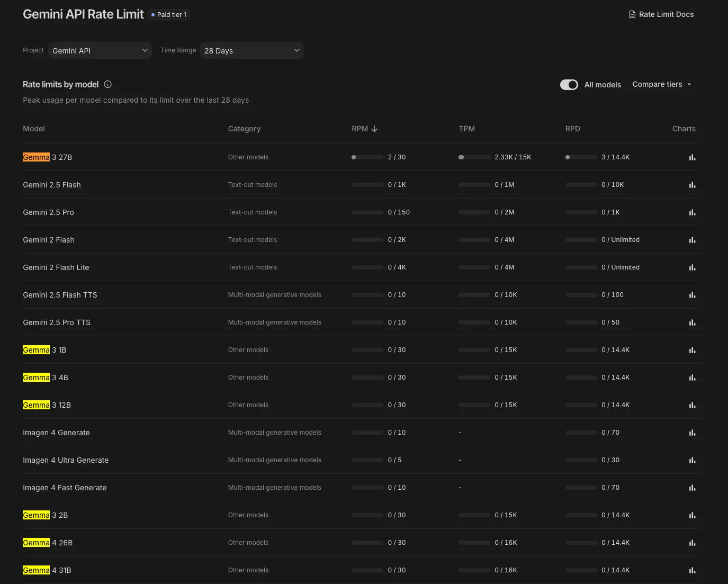728x584 pixels.
Task: Click the 2.33K / 15K TPM value
Action: tap(513, 157)
